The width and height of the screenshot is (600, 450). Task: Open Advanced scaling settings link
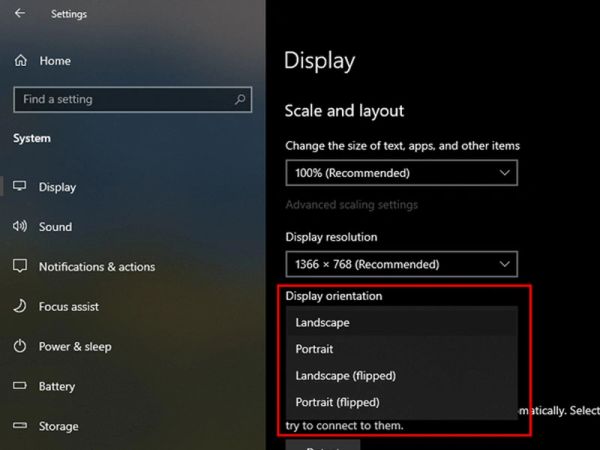(x=351, y=205)
